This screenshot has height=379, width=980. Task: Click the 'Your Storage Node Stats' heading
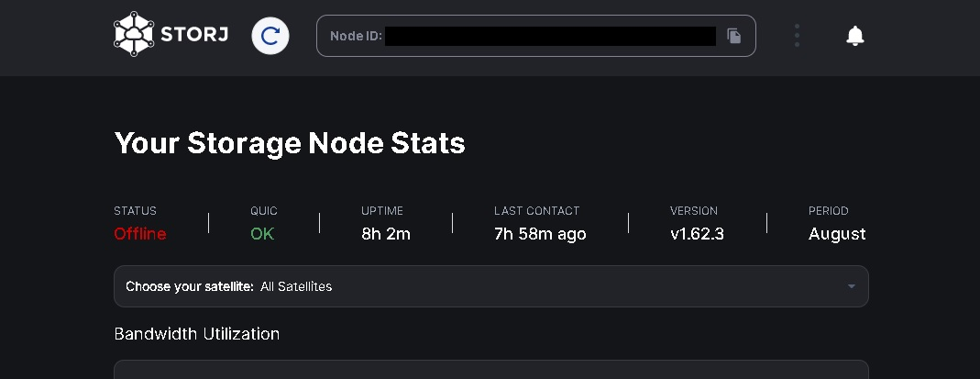tap(290, 143)
